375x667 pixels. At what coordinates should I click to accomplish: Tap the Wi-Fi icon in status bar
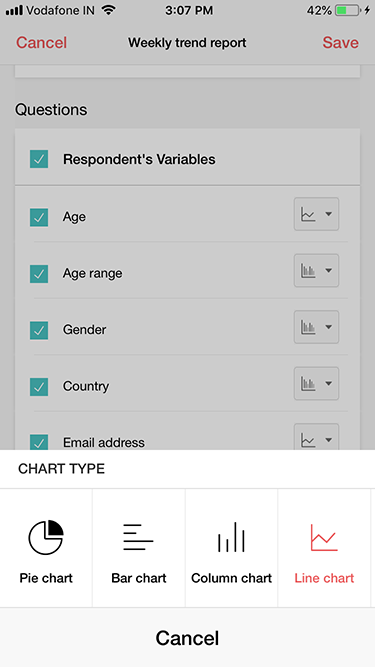coord(109,10)
